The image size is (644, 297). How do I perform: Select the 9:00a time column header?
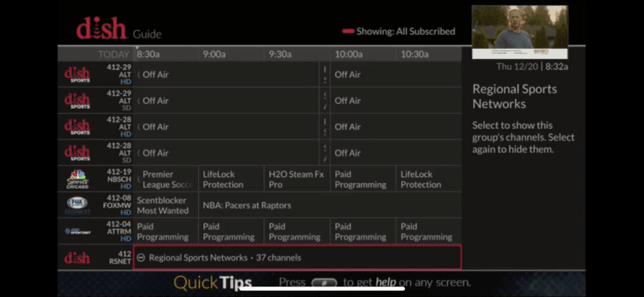pyautogui.click(x=214, y=54)
